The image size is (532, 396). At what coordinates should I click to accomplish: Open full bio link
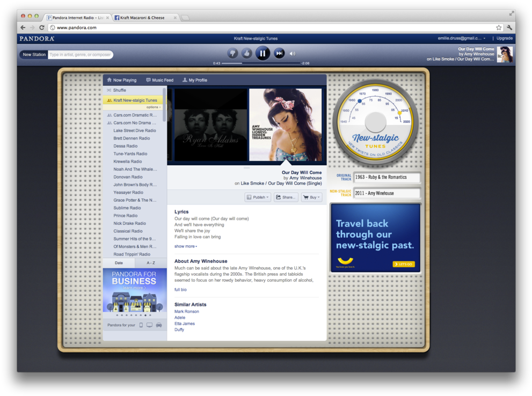point(180,290)
